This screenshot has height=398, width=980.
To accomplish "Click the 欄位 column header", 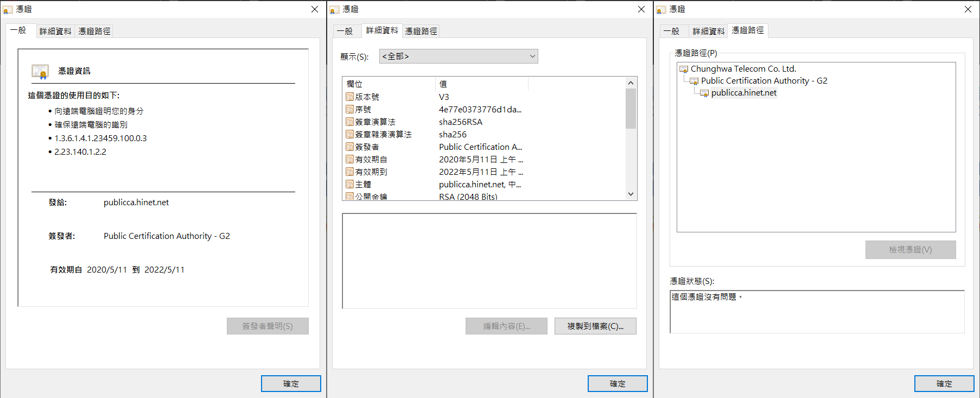I will click(x=389, y=84).
